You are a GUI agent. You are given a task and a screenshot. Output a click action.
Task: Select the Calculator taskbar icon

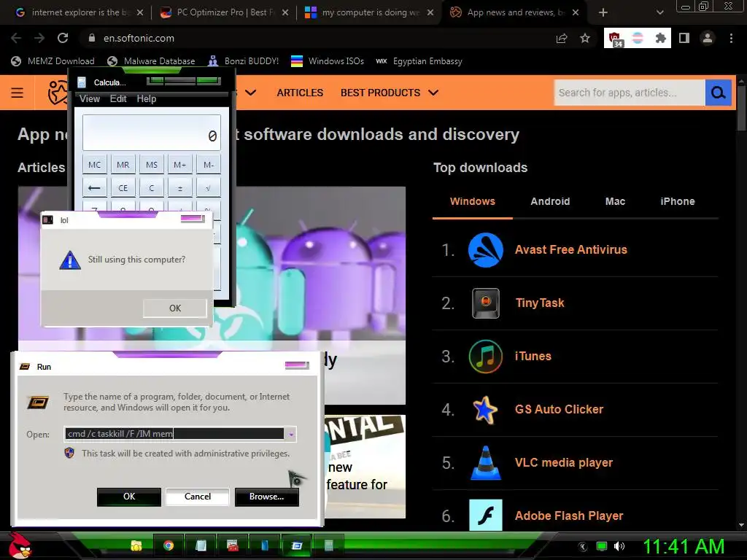coord(328,545)
